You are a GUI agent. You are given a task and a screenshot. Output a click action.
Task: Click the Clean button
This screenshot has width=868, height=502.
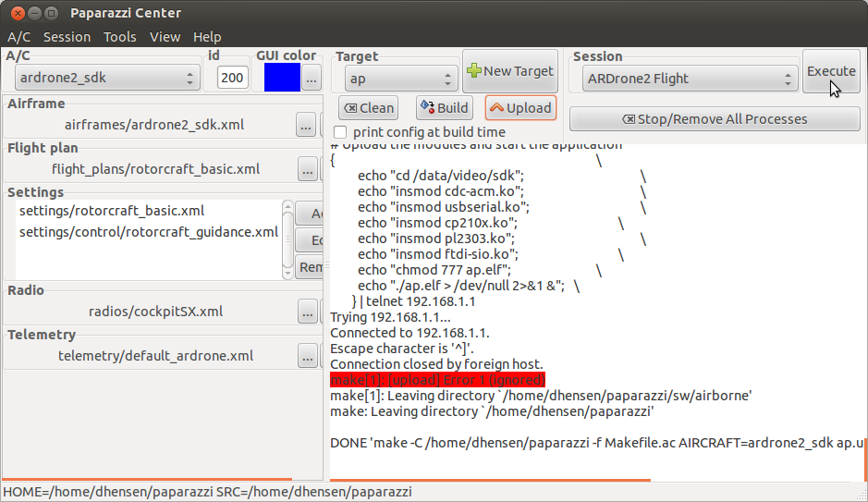tap(369, 108)
